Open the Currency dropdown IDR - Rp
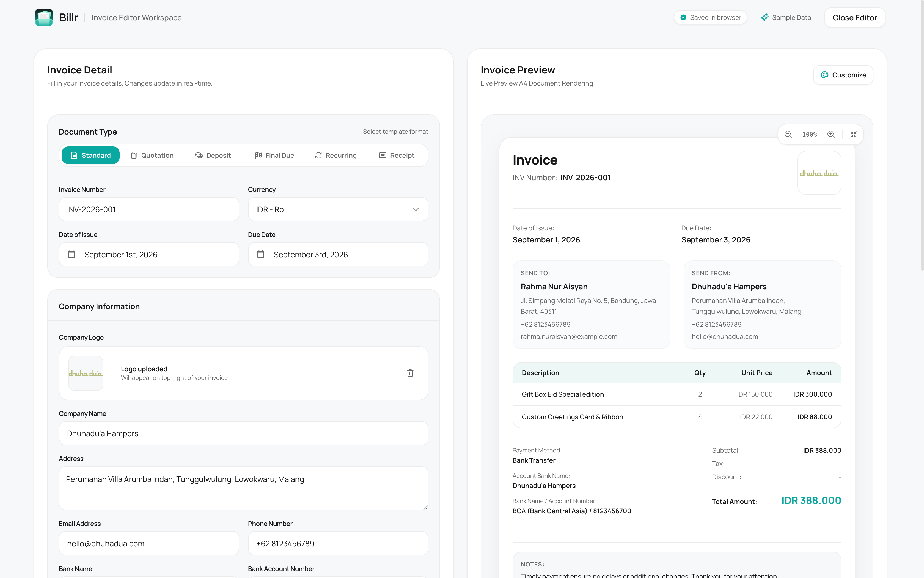The width and height of the screenshot is (924, 578). [x=338, y=209]
